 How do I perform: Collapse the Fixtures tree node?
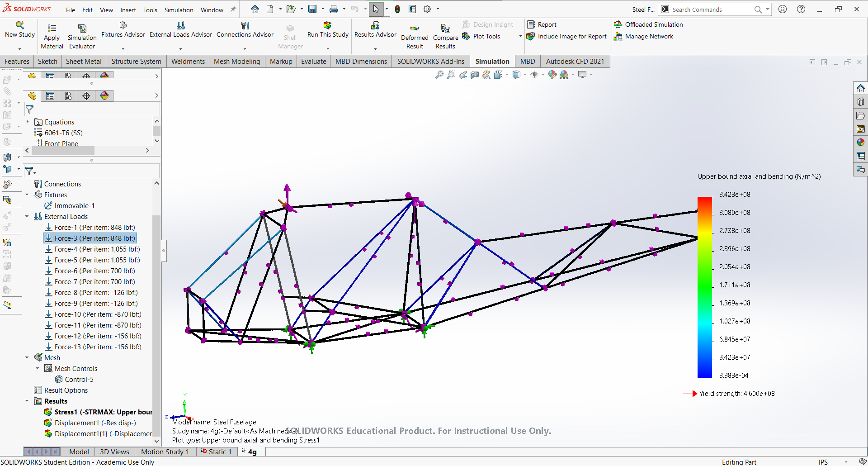(x=27, y=195)
